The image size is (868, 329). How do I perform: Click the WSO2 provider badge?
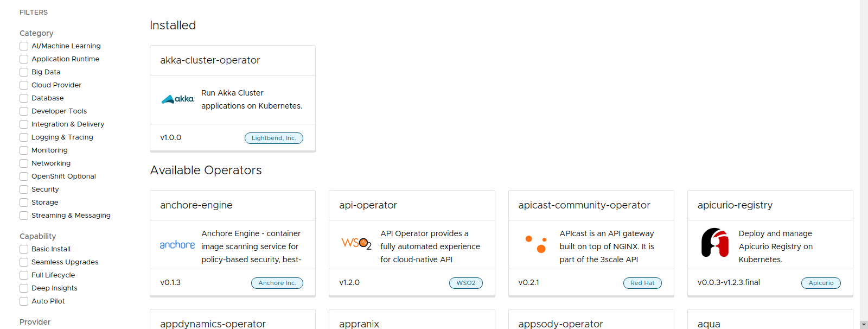coord(465,283)
